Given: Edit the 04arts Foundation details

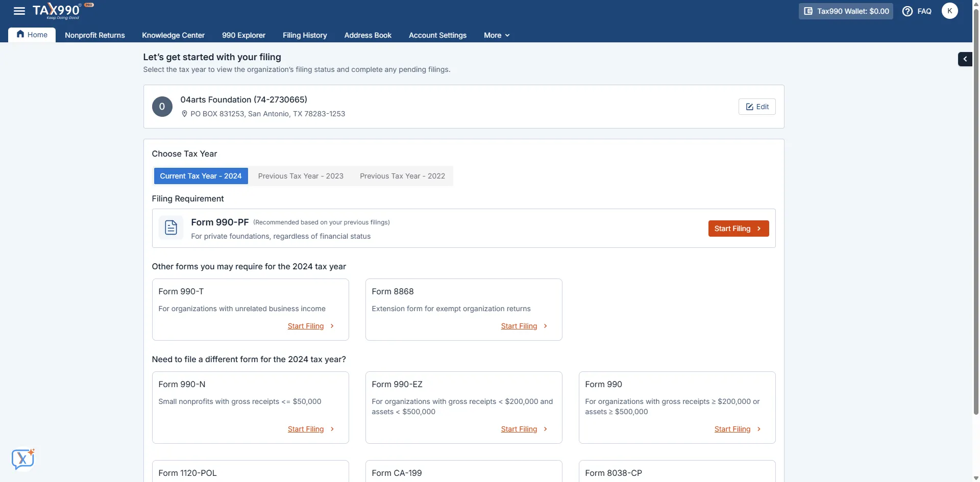Looking at the screenshot, I should (757, 107).
